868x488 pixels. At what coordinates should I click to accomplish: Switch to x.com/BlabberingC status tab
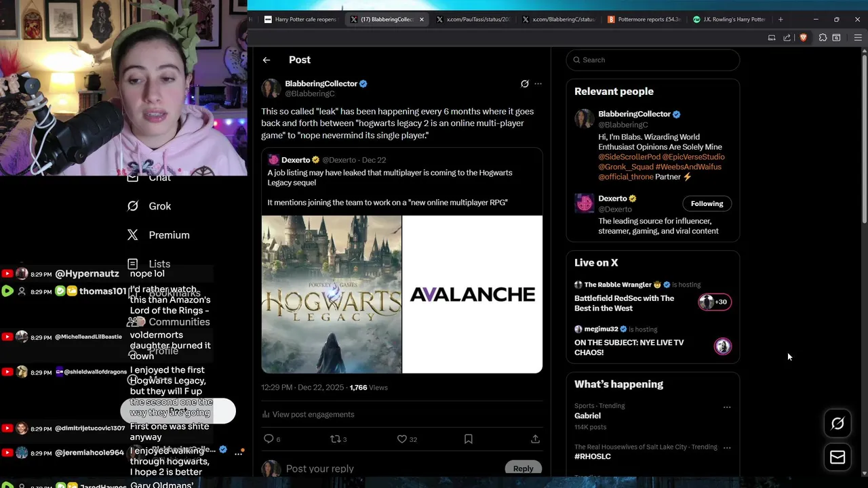pos(559,20)
